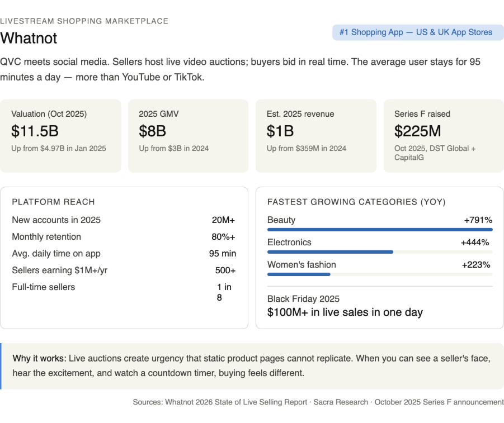Click the Beauty progress bar
504x423 pixels.
pos(380,230)
